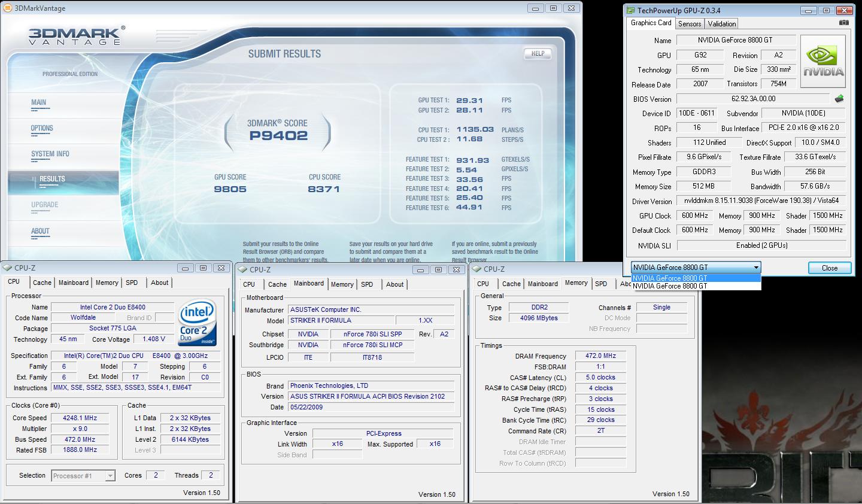Switch to the Validation tab in GPU-Z
This screenshot has width=862, height=504.
coord(722,24)
